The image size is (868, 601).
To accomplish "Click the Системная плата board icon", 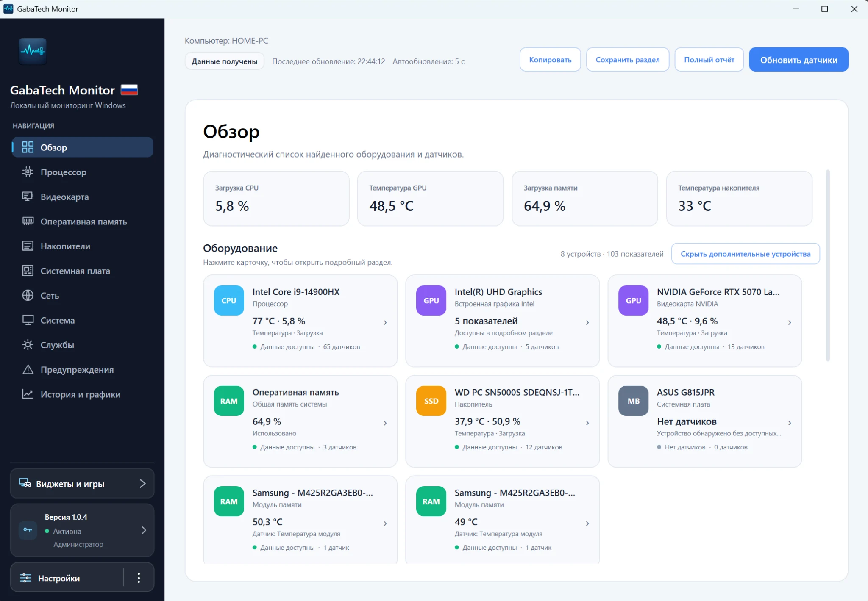I will click(28, 271).
